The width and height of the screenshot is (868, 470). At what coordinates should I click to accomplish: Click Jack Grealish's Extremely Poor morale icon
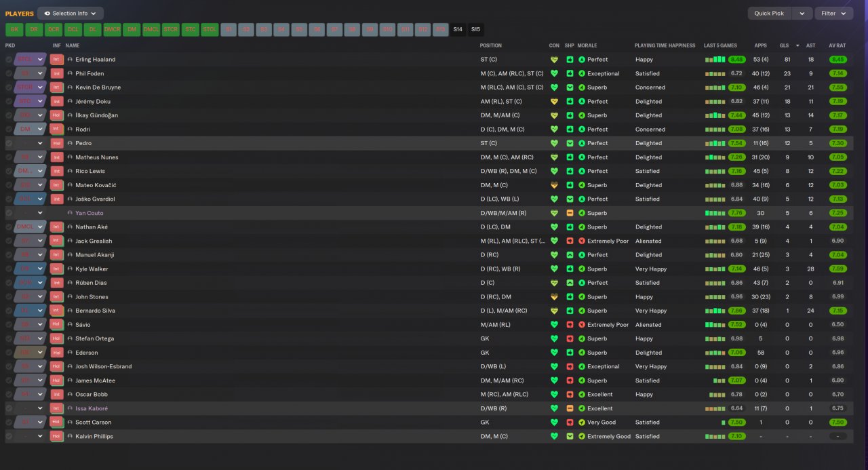(582, 241)
